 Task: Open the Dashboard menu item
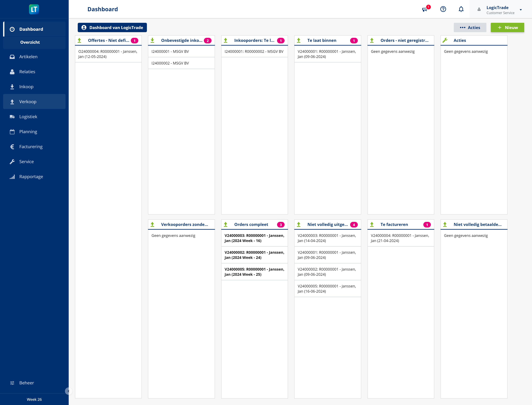(x=34, y=29)
